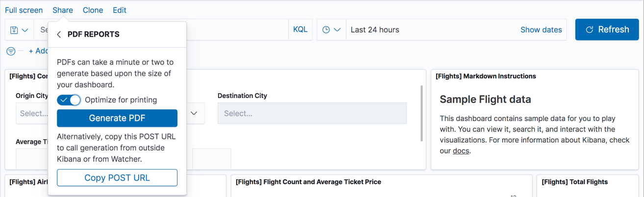Image resolution: width=644 pixels, height=197 pixels.
Task: Open the Origin City select dropdown
Action: 32,113
